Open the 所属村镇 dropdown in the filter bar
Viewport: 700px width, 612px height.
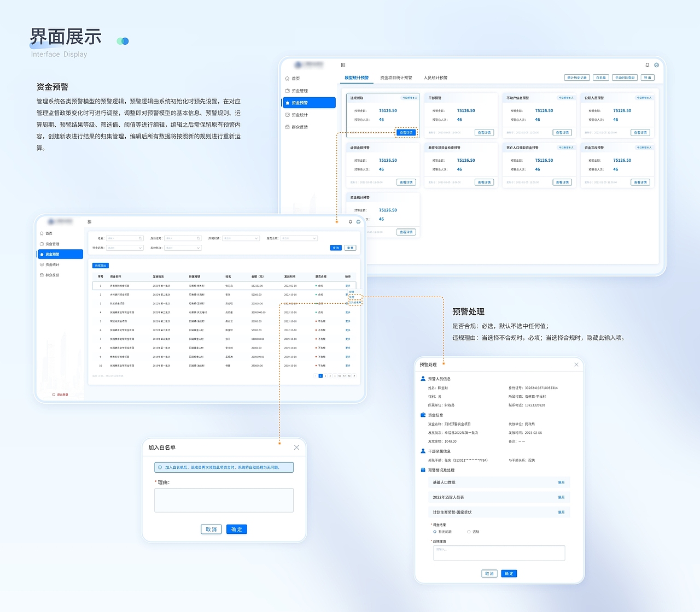[x=241, y=238]
